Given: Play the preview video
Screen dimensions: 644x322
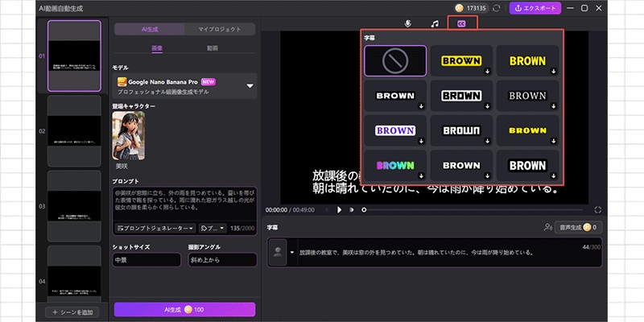Looking at the screenshot, I should pyautogui.click(x=339, y=210).
